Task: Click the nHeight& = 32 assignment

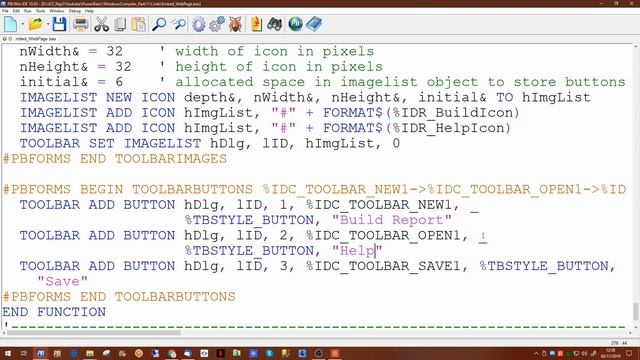Action: tap(76, 67)
